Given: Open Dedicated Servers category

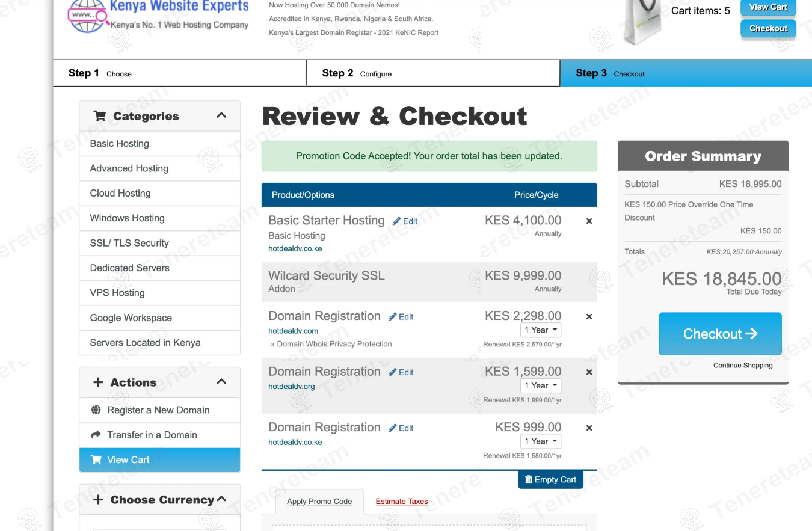Looking at the screenshot, I should point(159,268).
